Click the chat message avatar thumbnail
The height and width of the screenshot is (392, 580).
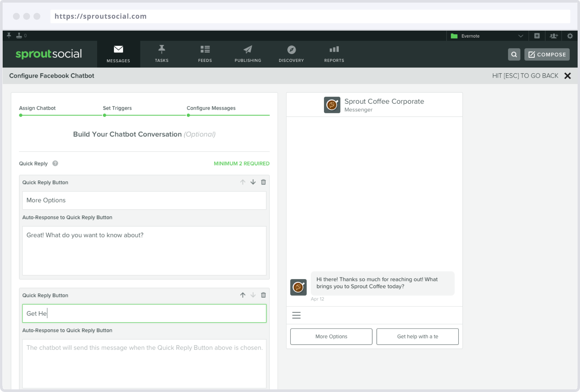pos(298,287)
